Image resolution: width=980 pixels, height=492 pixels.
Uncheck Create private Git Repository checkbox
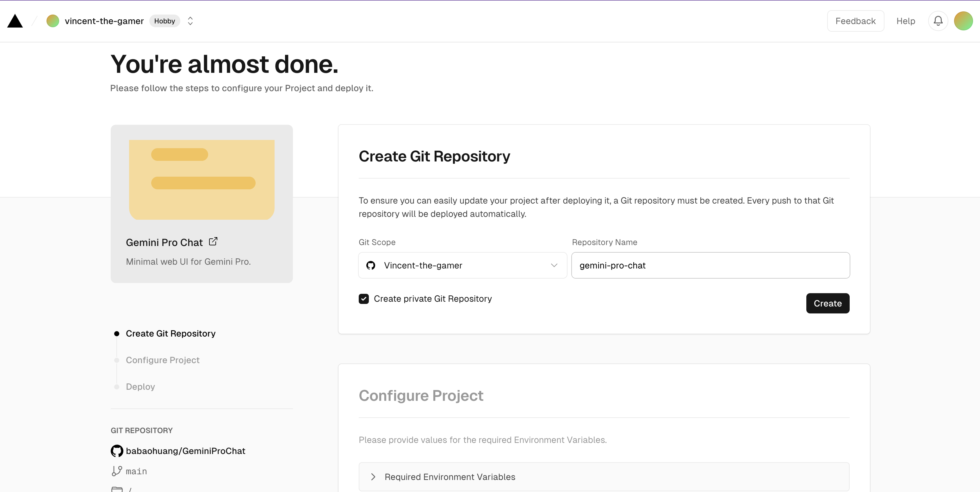(364, 299)
